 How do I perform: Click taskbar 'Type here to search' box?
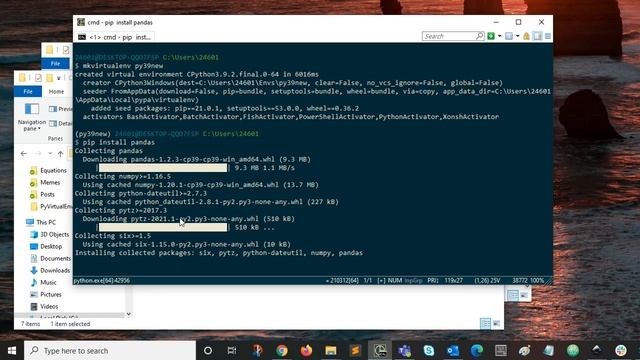point(110,351)
